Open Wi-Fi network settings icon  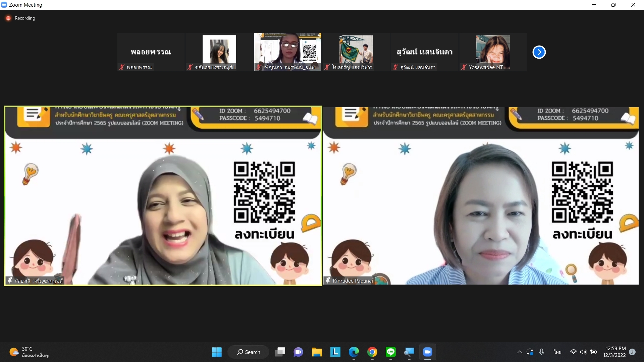[573, 352]
